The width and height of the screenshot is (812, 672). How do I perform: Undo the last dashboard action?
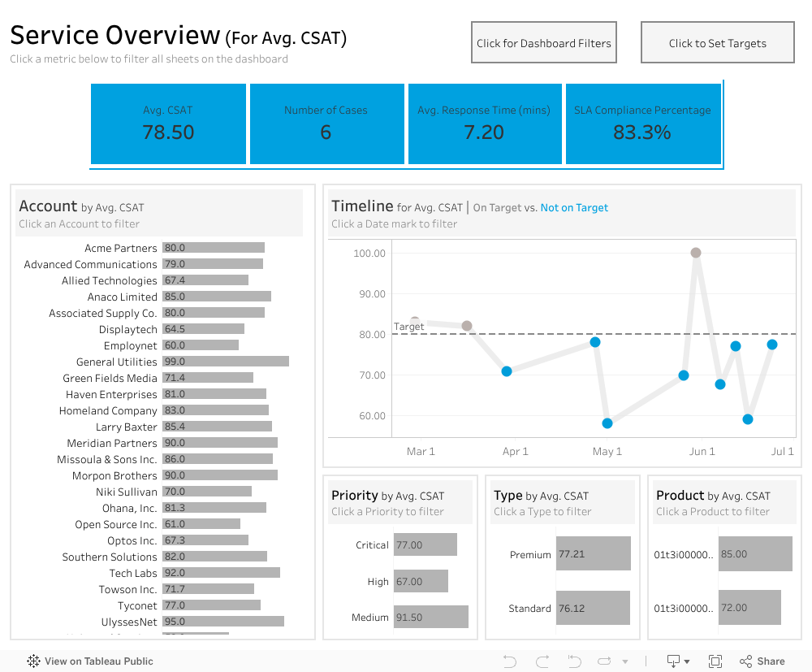(509, 661)
